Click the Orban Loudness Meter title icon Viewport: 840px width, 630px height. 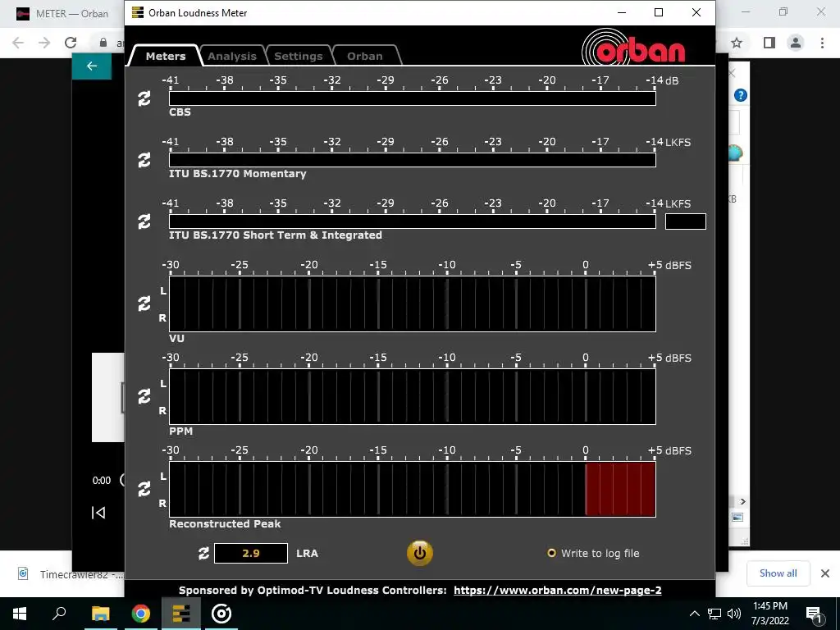138,13
